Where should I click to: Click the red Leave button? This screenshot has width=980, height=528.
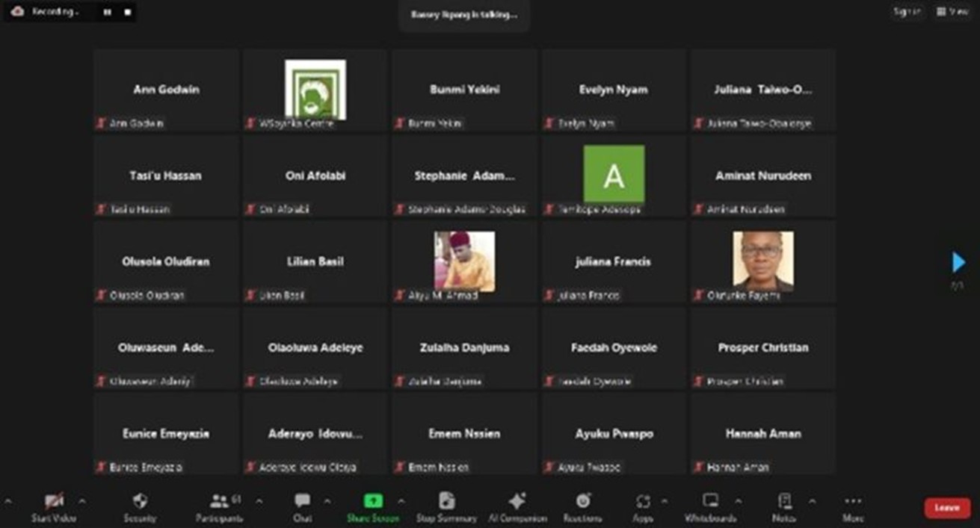947,508
